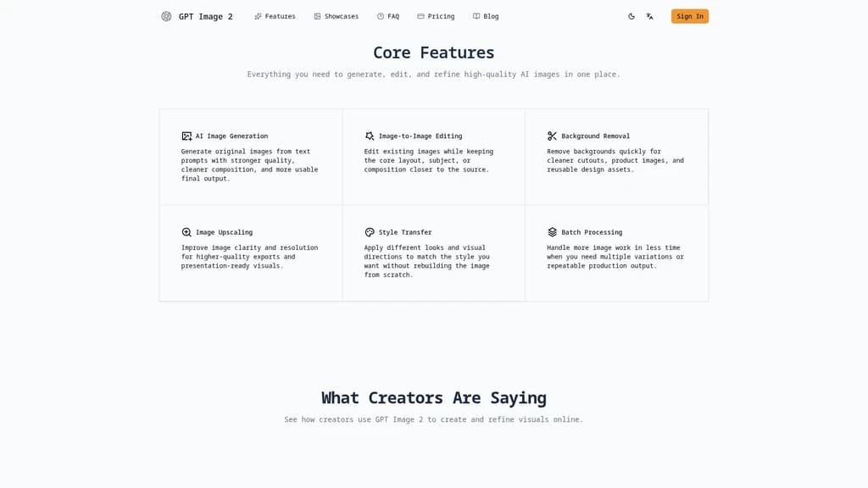Viewport: 868px width, 488px height.
Task: Click the Sign In button
Action: pos(690,17)
